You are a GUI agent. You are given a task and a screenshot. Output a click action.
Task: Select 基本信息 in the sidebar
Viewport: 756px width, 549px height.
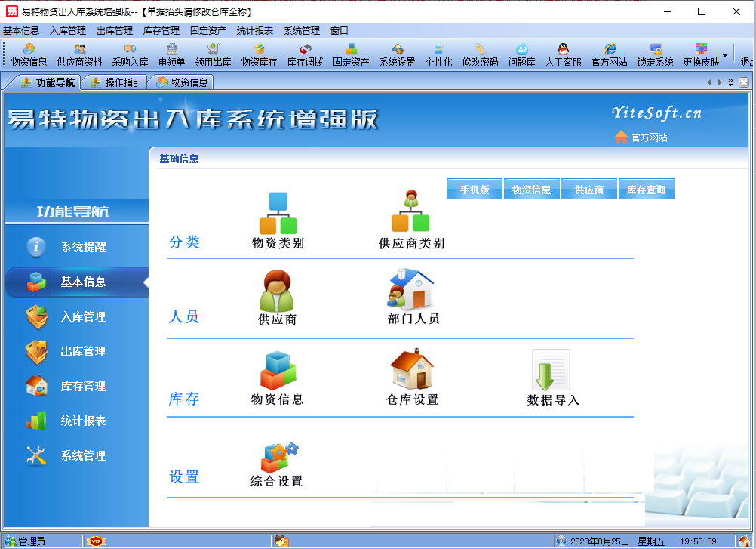[x=77, y=282]
